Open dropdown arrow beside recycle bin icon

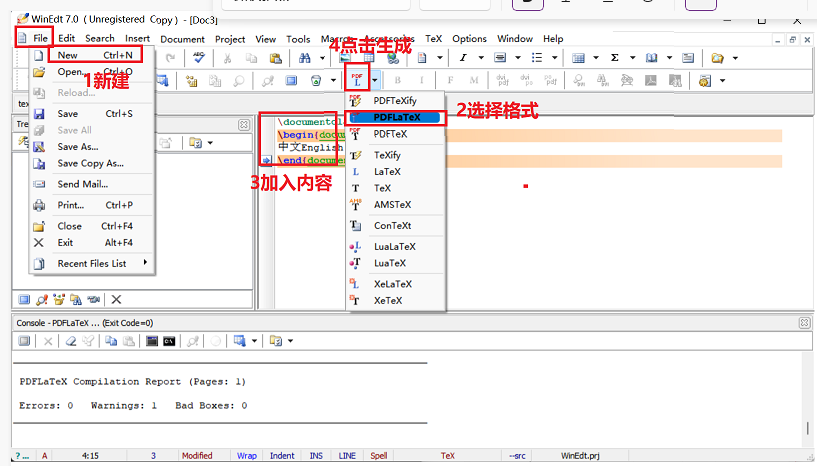click(333, 81)
